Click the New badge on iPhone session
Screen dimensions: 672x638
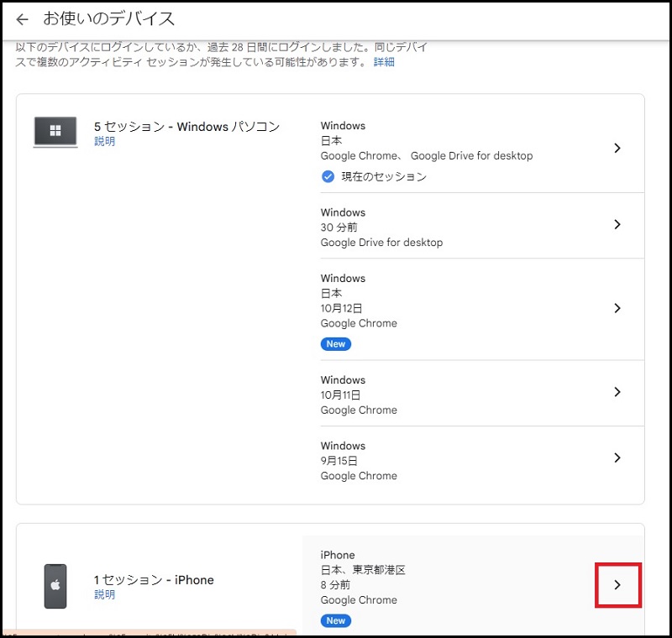tap(335, 620)
